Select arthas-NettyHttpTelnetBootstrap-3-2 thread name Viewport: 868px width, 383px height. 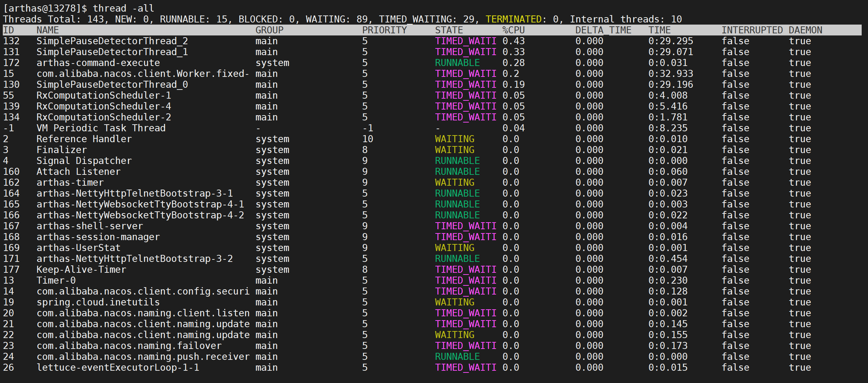(135, 259)
